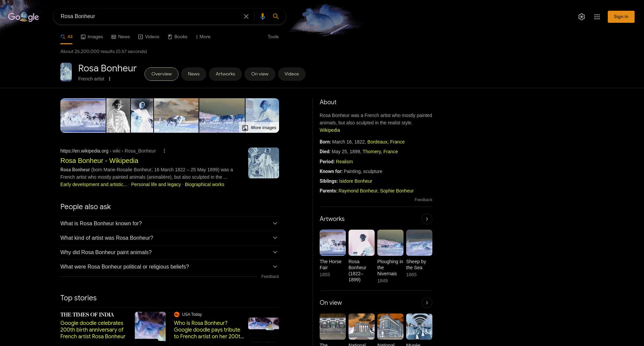
Task: Switch to the News search tab
Action: tap(120, 37)
